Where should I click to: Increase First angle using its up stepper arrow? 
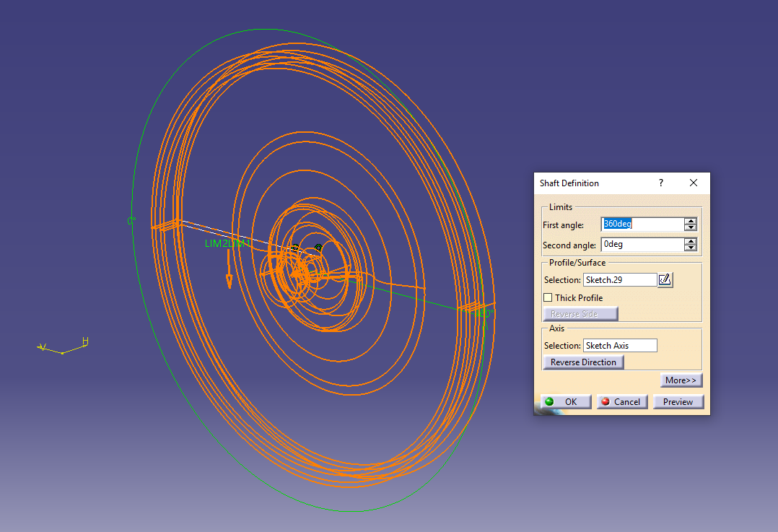click(690, 220)
